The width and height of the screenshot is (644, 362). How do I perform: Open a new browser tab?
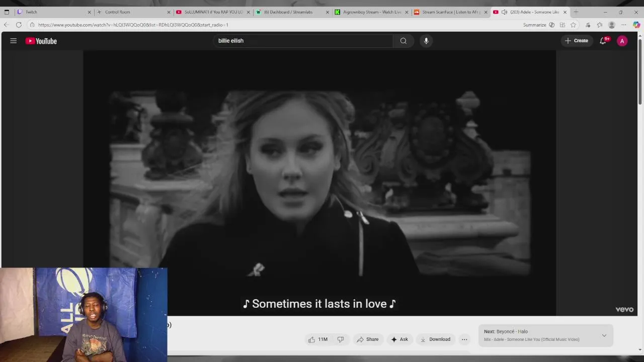pyautogui.click(x=576, y=12)
